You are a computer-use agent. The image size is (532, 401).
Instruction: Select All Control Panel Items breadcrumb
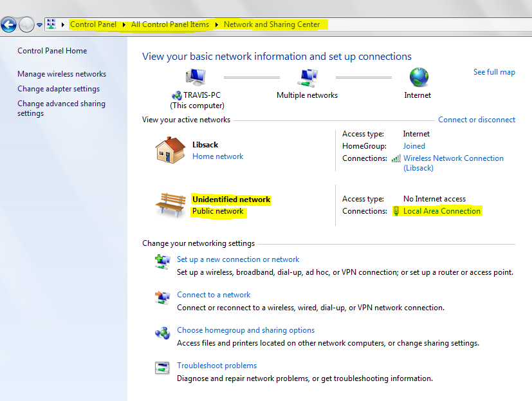coord(170,24)
